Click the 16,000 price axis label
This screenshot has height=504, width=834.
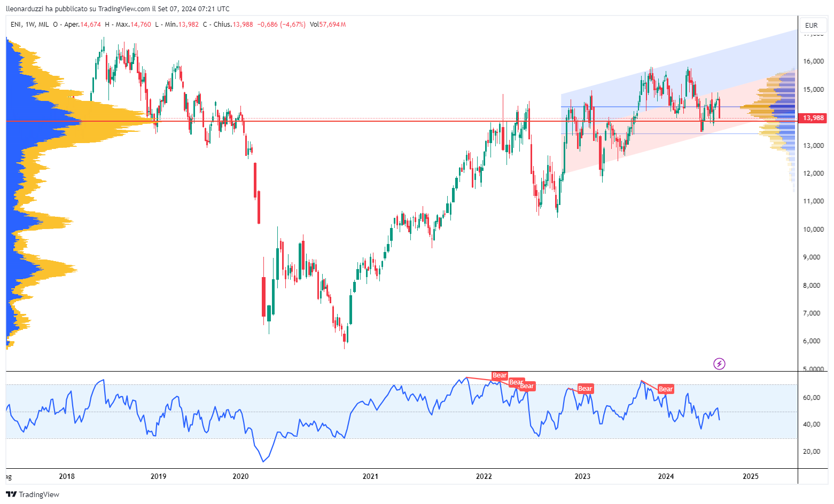pyautogui.click(x=813, y=61)
